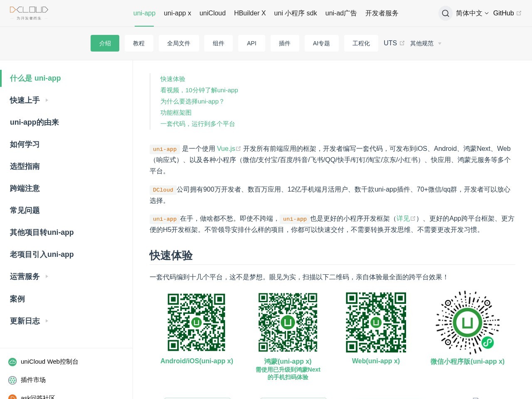This screenshot has width=532, height=399.
Task: Click the DCloud logo
Action: (29, 13)
